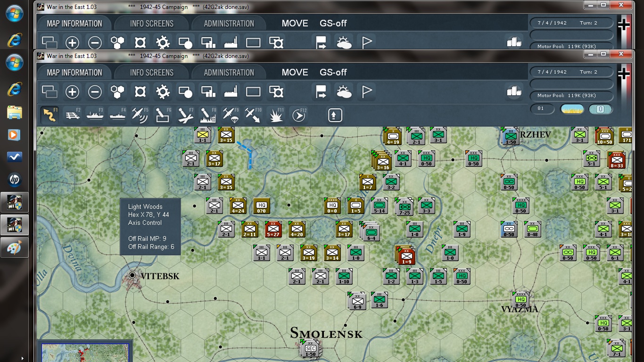
Task: Select the 8-48 unit counter
Action: click(532, 229)
